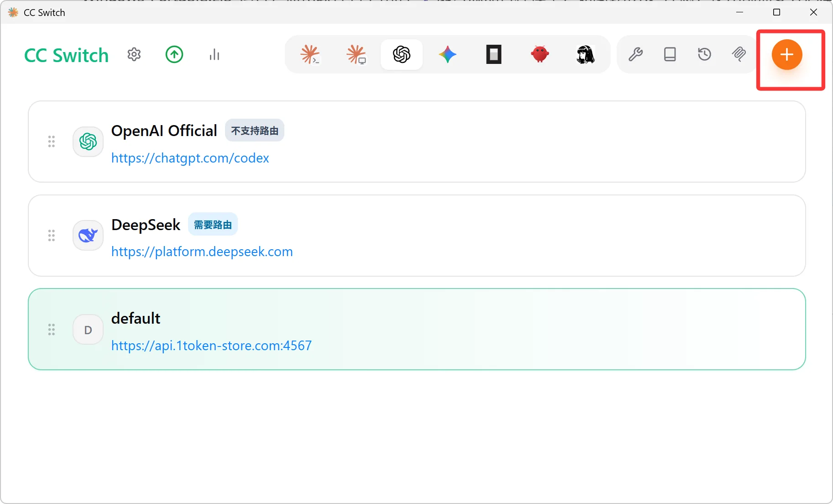This screenshot has height=504, width=833.
Task: Click the 不支持路由 badge
Action: (x=255, y=131)
